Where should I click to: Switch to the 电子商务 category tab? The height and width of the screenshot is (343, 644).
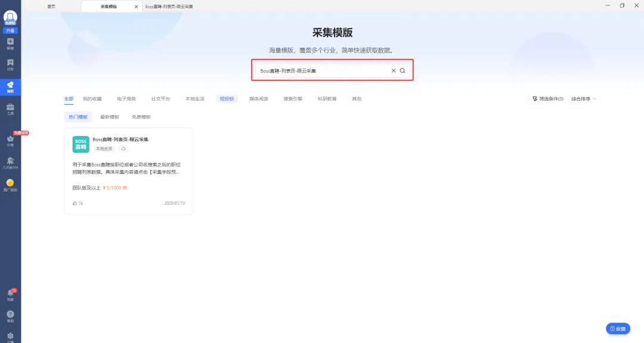tap(126, 99)
